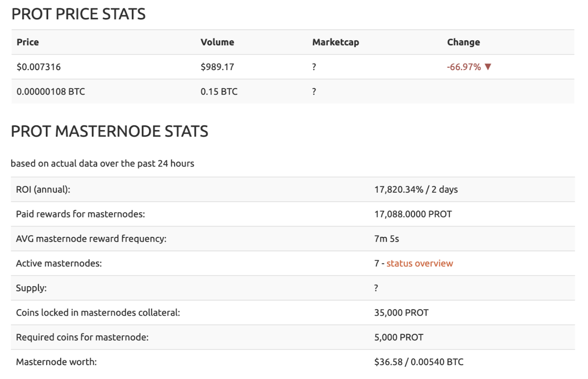The height and width of the screenshot is (379, 588).
Task: Select the paid rewards 17,088.0000 PROT value
Action: 413,214
